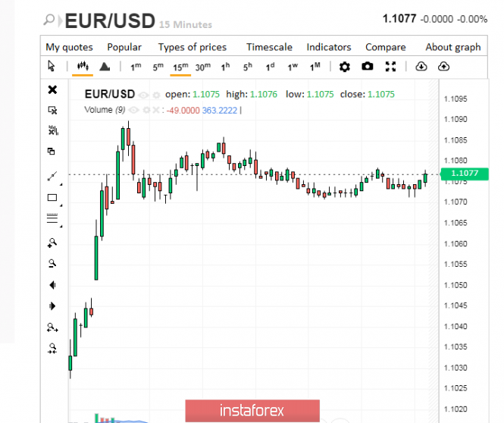Image resolution: width=504 pixels, height=423 pixels.
Task: Click the instaforex banner
Action: pos(252,410)
